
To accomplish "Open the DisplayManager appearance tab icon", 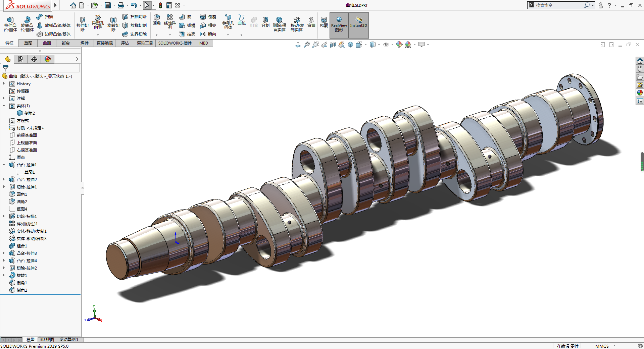I will click(48, 59).
